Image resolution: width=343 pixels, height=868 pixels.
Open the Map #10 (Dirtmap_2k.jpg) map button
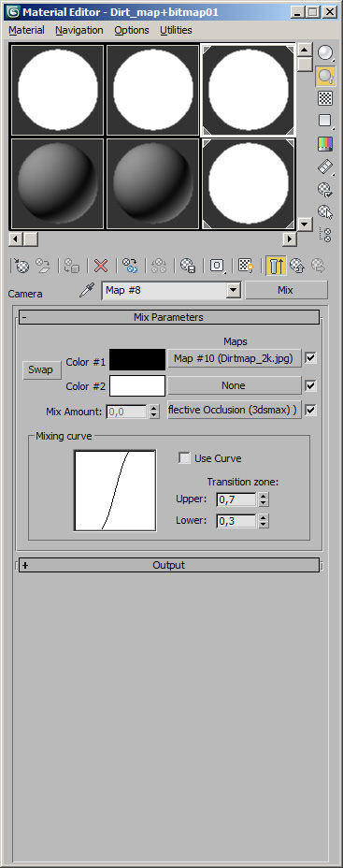[x=235, y=358]
